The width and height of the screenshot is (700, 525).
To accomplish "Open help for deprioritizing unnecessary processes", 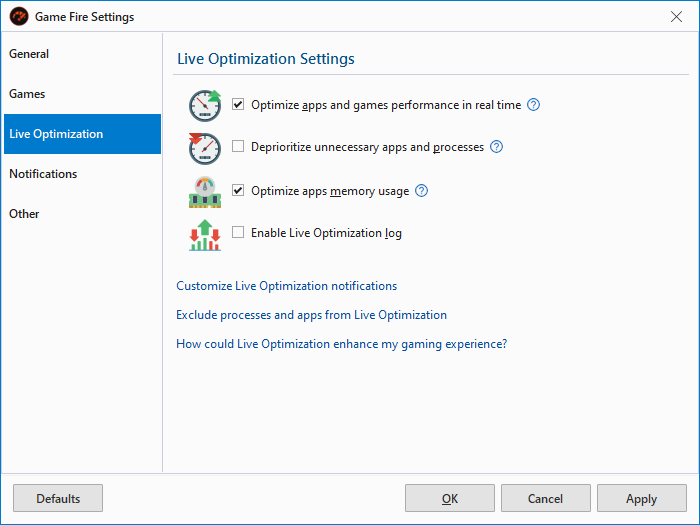I will (x=496, y=147).
